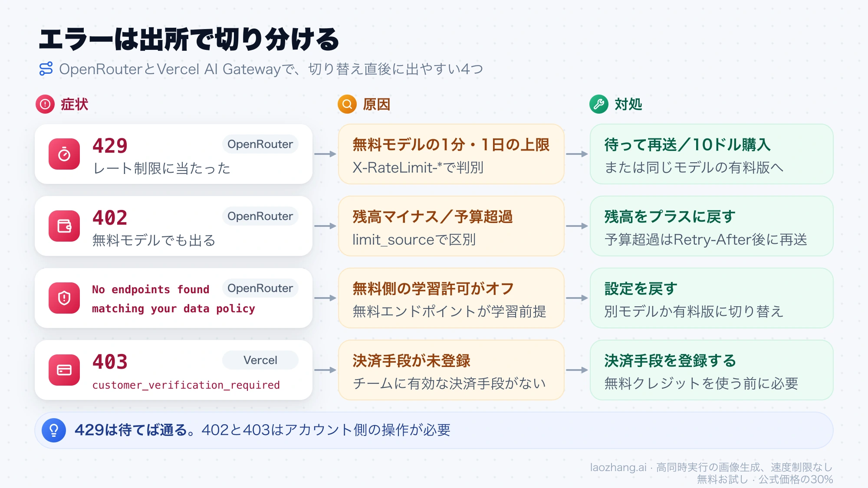The image size is (868, 488).
Task: Click the text '別モデルか有料版に切り替え'
Action: 694,311
